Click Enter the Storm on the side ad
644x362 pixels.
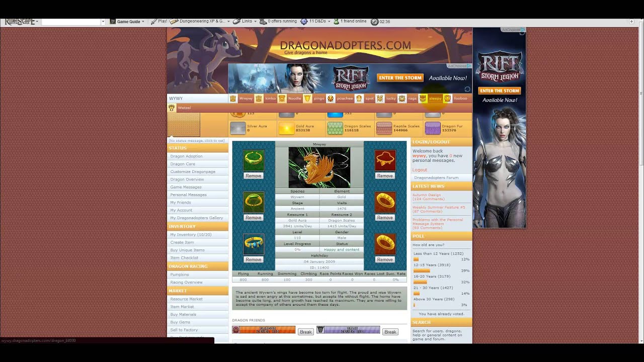coord(500,91)
